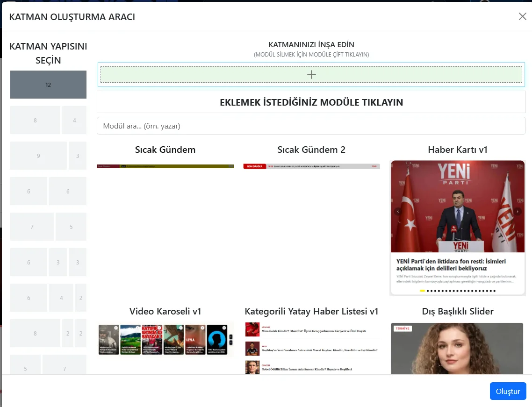Viewport: 532px width, 407px height.
Task: Click the Video Karoseli v1 title
Action: pyautogui.click(x=165, y=311)
